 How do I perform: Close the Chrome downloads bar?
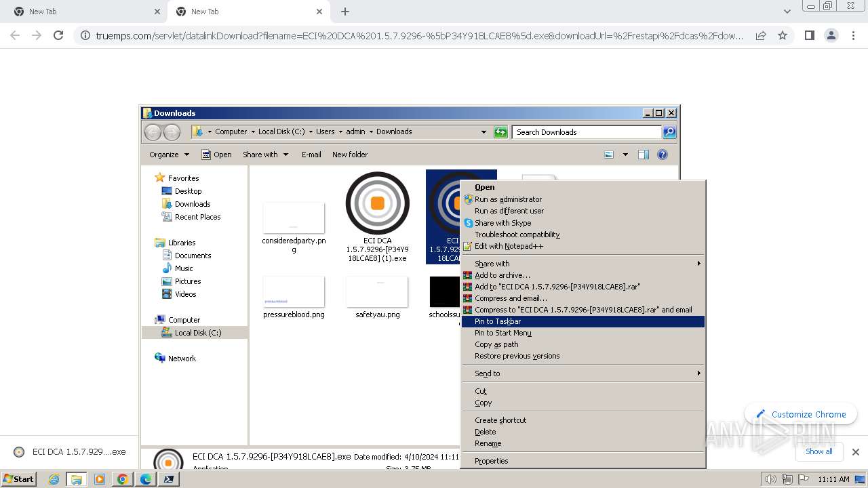pos(855,452)
